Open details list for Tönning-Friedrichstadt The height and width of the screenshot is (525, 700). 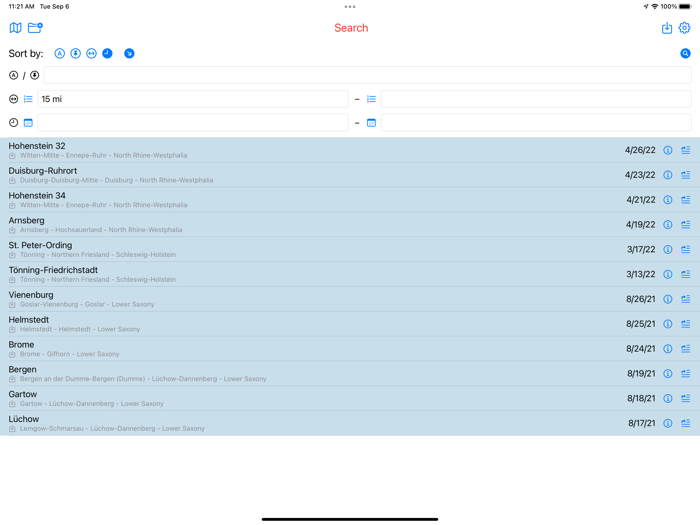(686, 274)
